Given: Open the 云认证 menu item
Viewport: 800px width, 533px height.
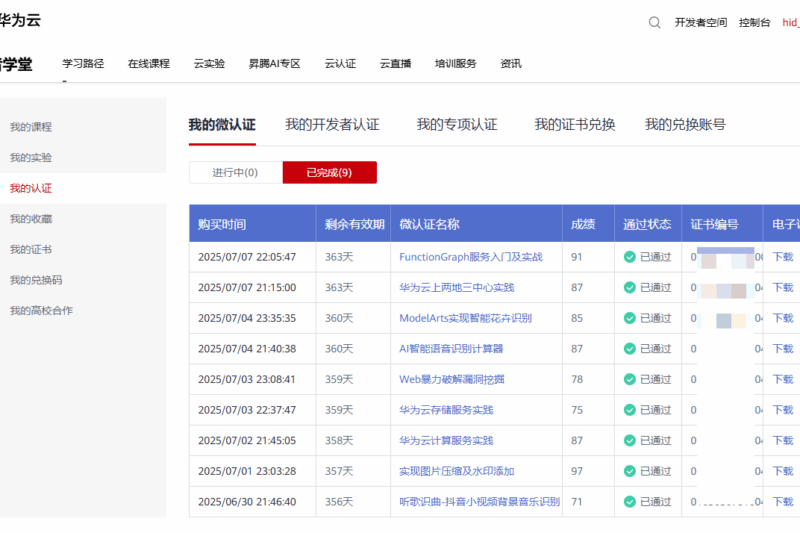Looking at the screenshot, I should coord(340,64).
